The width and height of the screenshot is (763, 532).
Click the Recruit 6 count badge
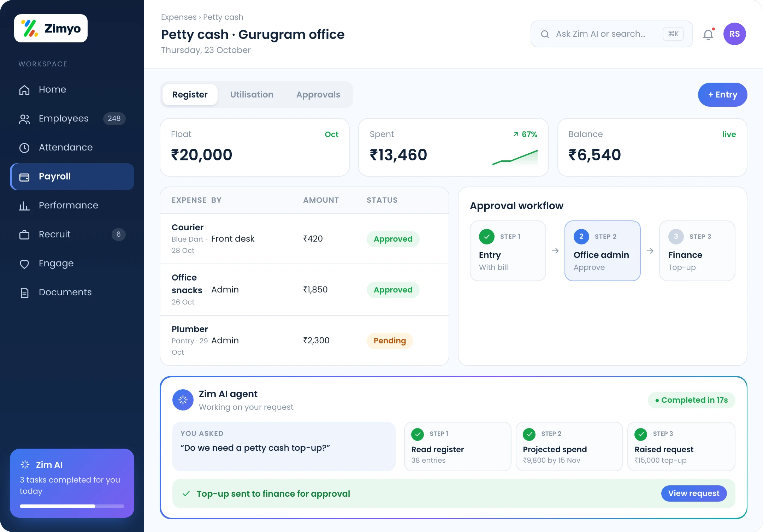click(119, 234)
